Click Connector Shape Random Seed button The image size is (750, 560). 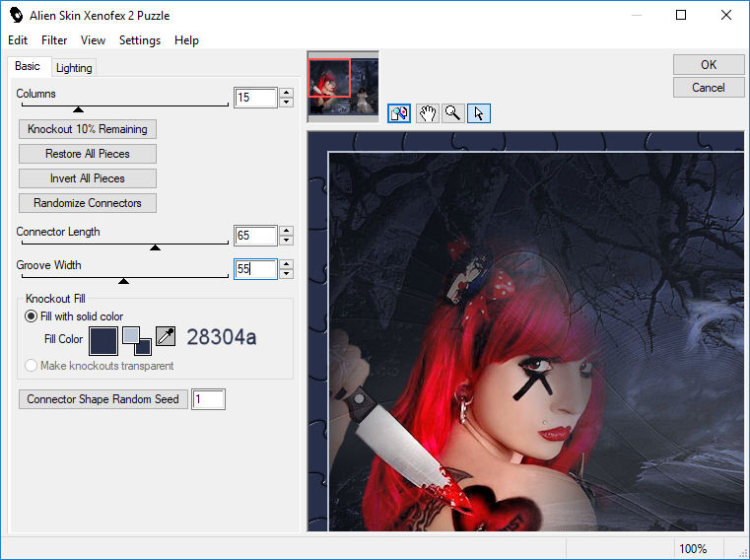pyautogui.click(x=102, y=399)
